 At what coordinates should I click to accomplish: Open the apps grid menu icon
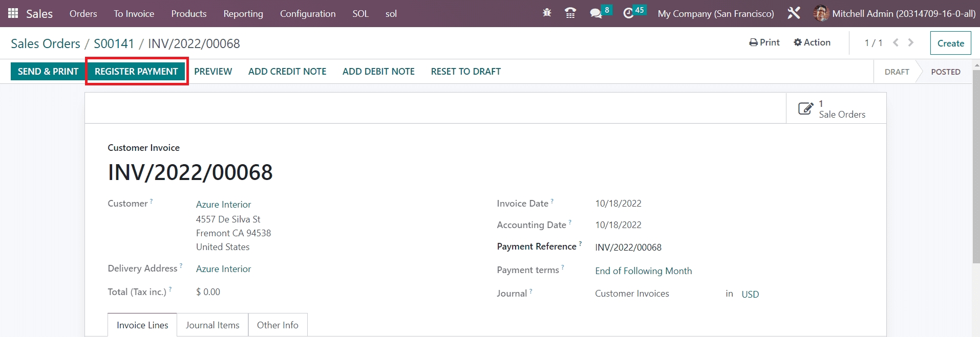(13, 13)
